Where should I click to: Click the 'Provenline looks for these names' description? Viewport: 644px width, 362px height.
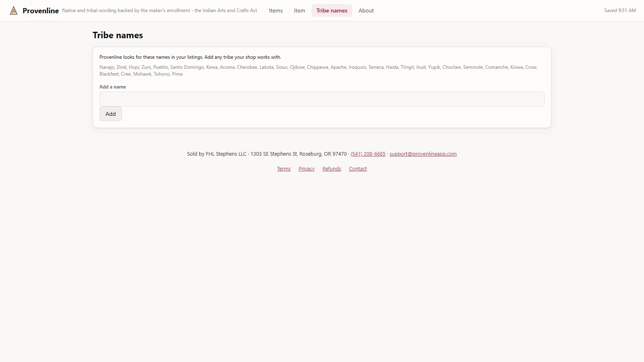[x=190, y=57]
